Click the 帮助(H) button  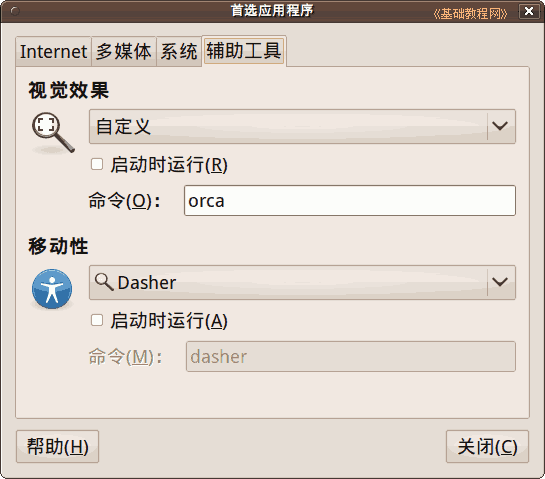pos(57,446)
